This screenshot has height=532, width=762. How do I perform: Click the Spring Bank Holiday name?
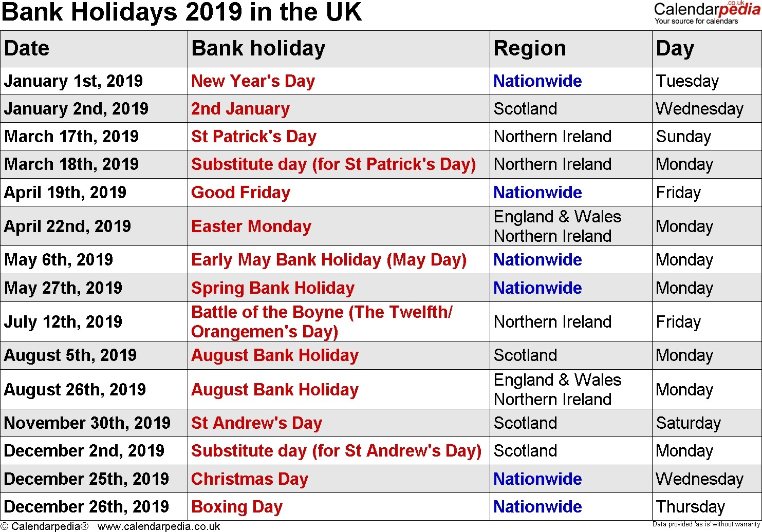pyautogui.click(x=273, y=288)
